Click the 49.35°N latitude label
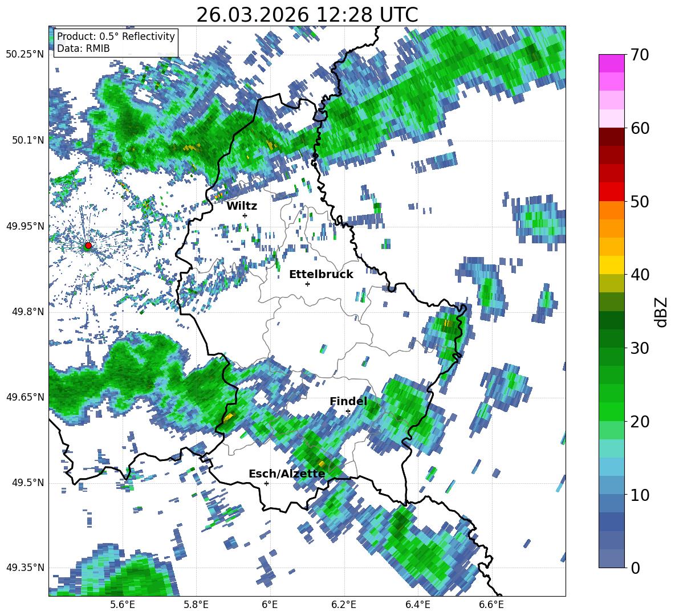The width and height of the screenshot is (675, 616). tap(25, 568)
